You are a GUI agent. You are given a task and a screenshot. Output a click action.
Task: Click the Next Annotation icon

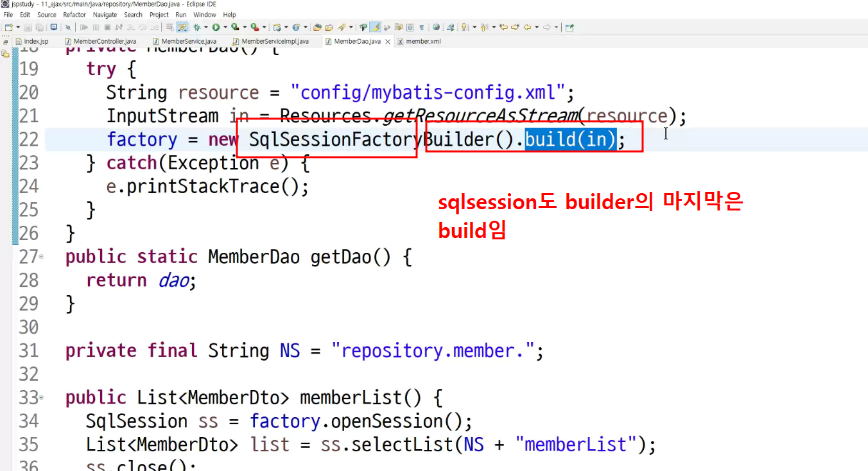point(464,28)
